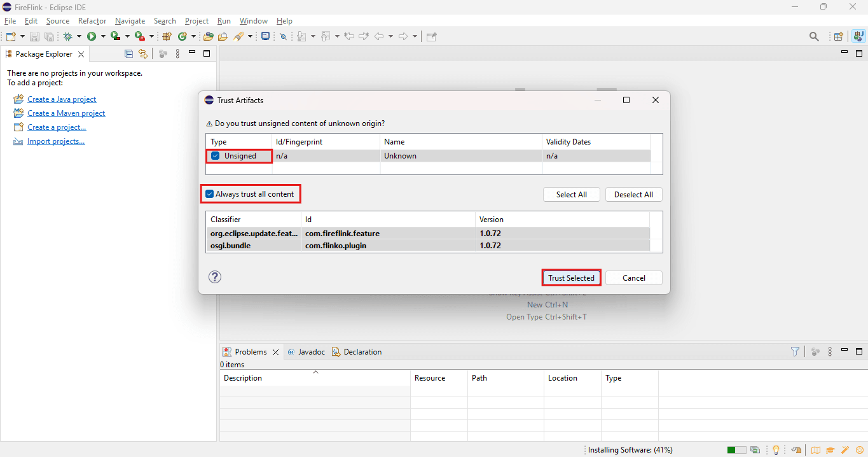Click the Trust Selected button
This screenshot has width=868, height=457.
[571, 278]
